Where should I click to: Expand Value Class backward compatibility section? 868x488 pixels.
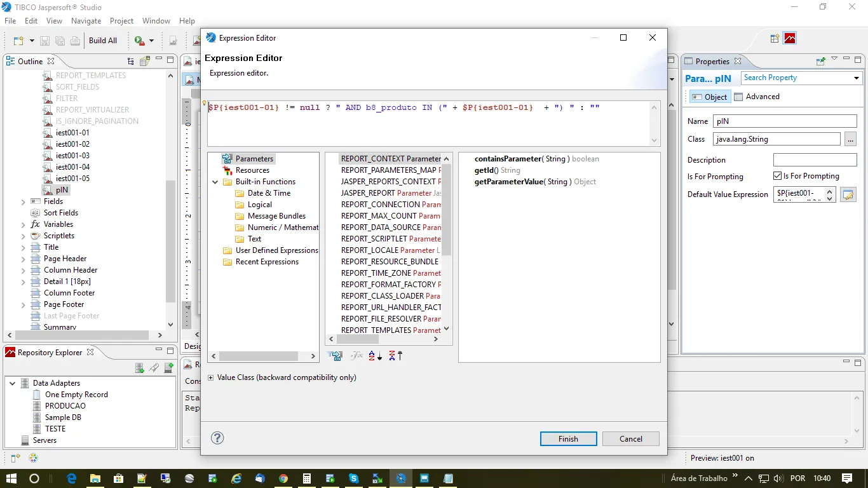pyautogui.click(x=211, y=377)
